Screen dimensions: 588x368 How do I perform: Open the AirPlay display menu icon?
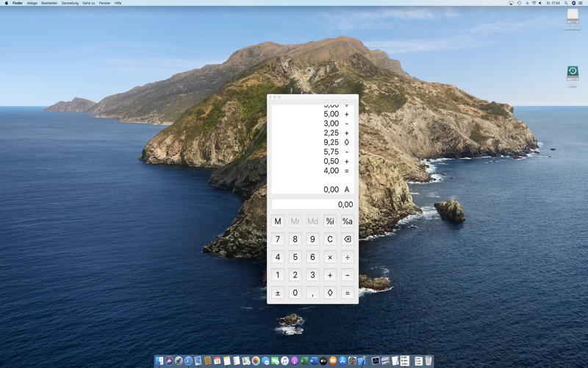point(511,3)
